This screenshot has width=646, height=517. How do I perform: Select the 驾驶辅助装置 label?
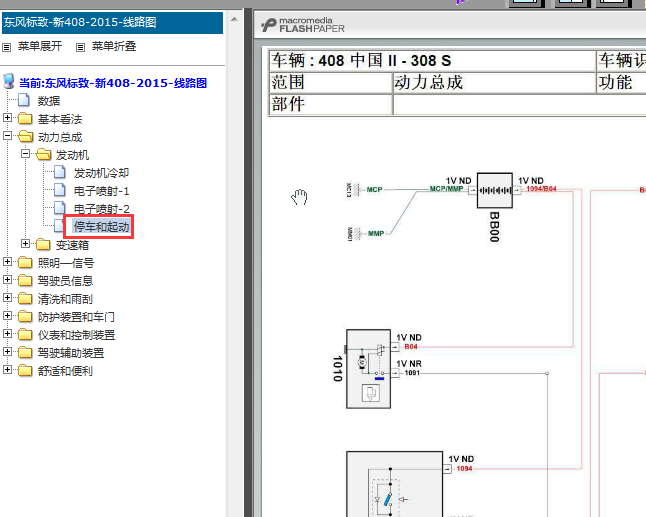(71, 353)
